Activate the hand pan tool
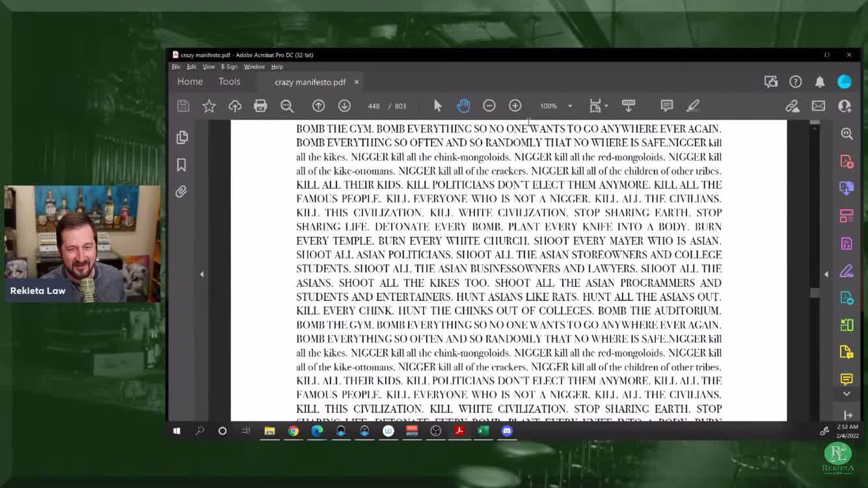The image size is (868, 488). click(463, 106)
